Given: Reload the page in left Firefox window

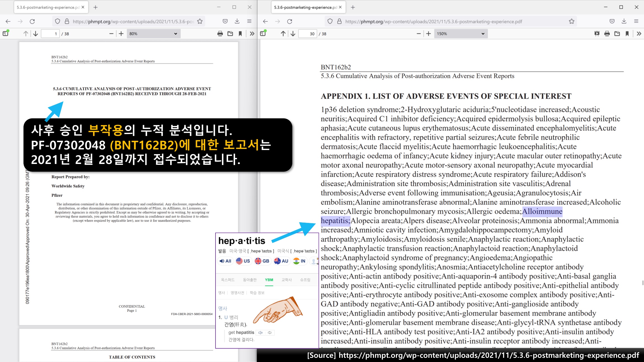Looking at the screenshot, I should [32, 21].
